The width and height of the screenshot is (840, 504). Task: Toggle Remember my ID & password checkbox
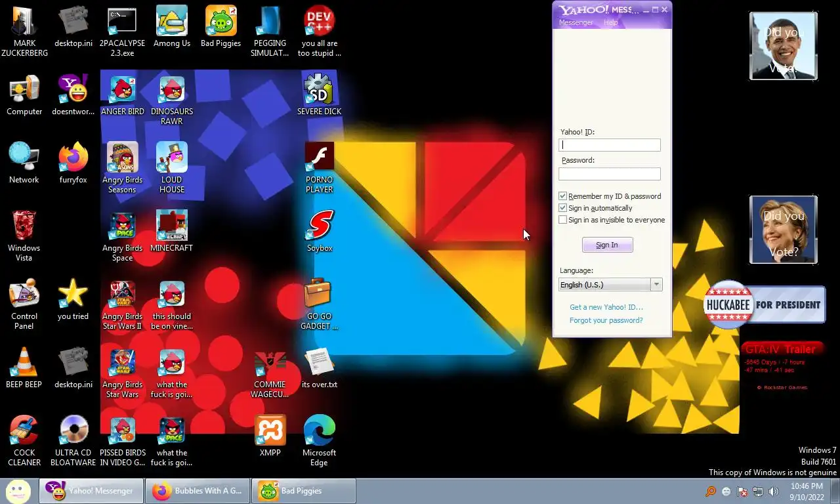[x=562, y=196]
